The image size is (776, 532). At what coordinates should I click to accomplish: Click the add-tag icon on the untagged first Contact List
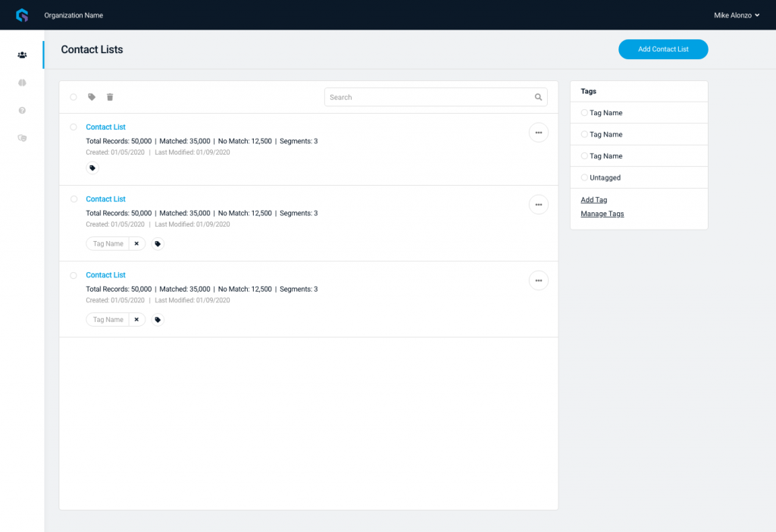pos(92,167)
